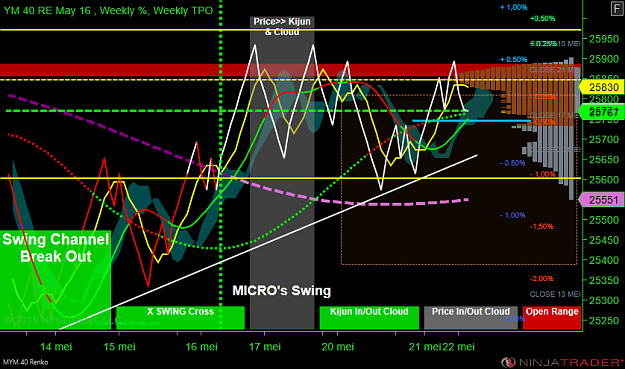The width and height of the screenshot is (625, 369).
Task: Select the red Open Range box
Action: [x=552, y=318]
